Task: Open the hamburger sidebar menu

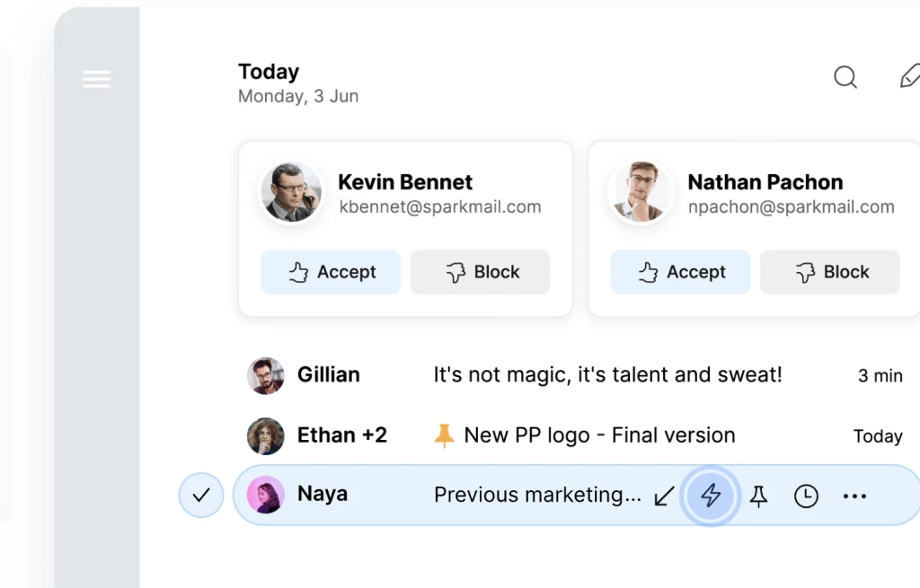Action: pyautogui.click(x=97, y=79)
